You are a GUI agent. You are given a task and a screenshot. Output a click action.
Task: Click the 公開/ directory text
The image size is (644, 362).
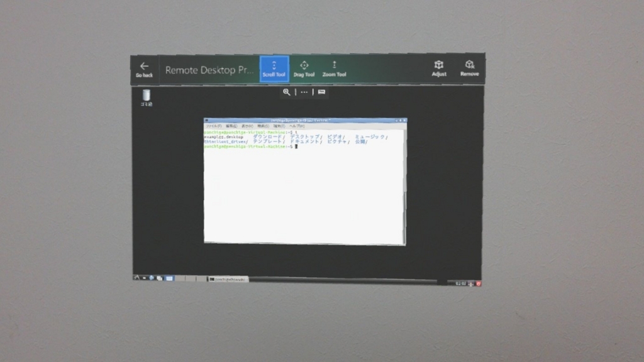pos(362,141)
